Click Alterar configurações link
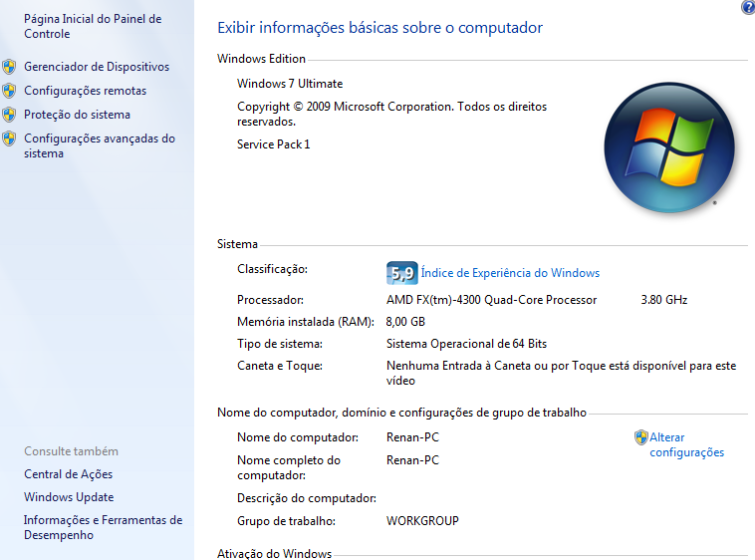 click(x=686, y=445)
